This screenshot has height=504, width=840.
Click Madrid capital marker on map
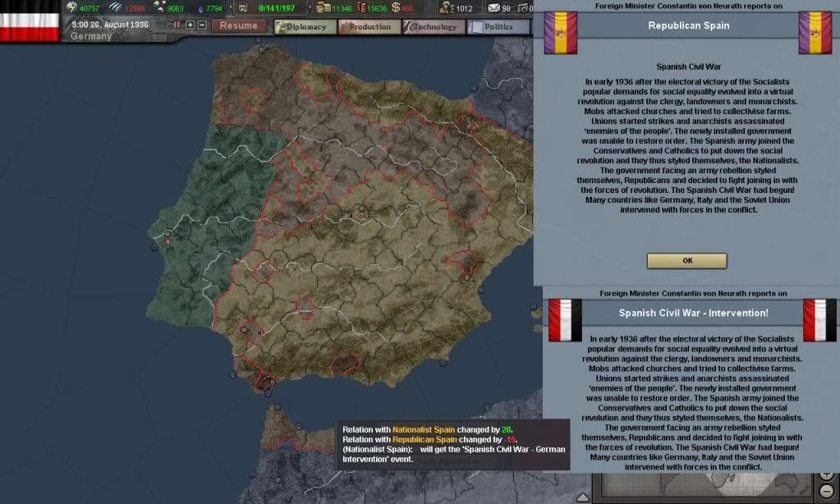357,215
